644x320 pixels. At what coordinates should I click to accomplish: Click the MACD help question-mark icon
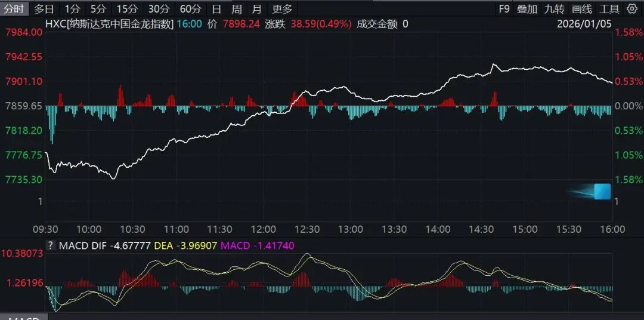(51, 245)
